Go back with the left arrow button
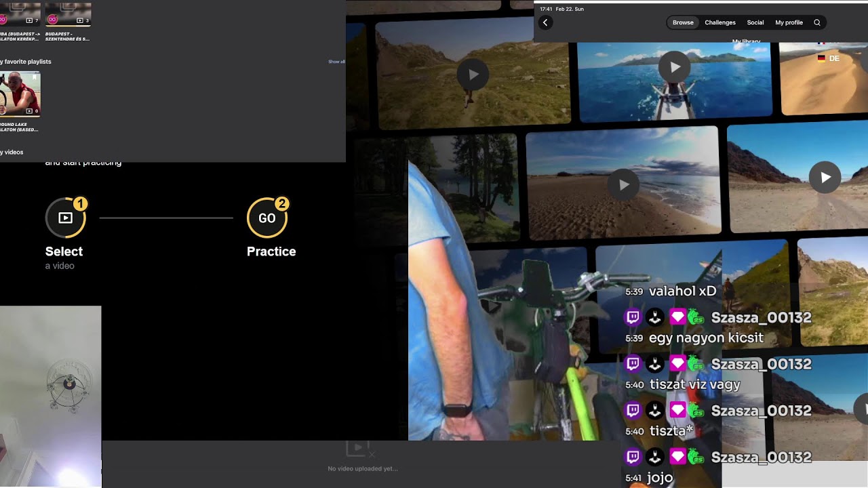 [x=545, y=22]
